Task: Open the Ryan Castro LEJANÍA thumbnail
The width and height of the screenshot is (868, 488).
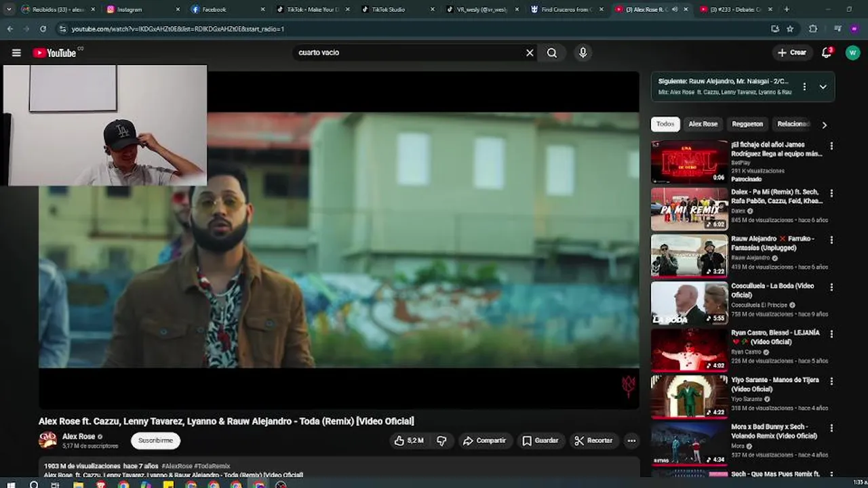Action: [x=689, y=350]
